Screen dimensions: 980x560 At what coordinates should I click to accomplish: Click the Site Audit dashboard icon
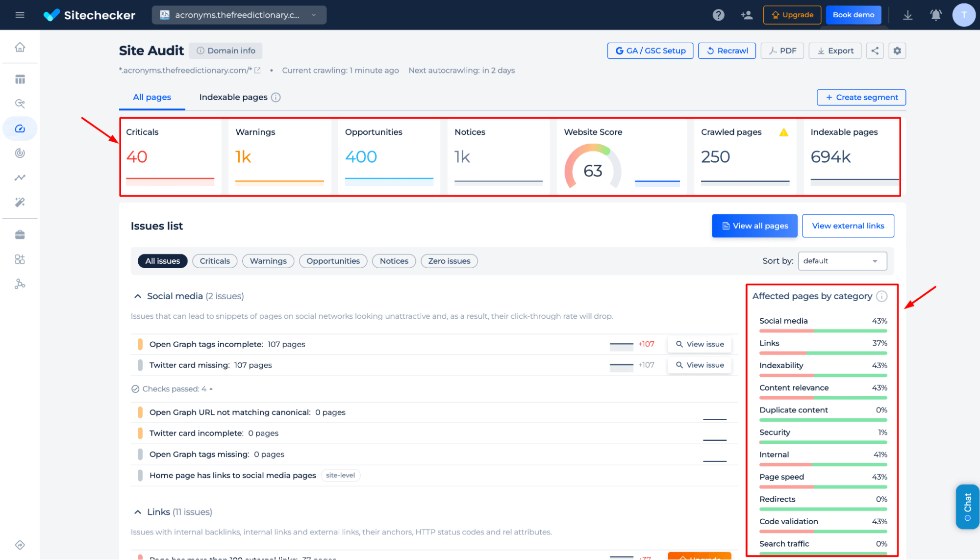pos(20,128)
